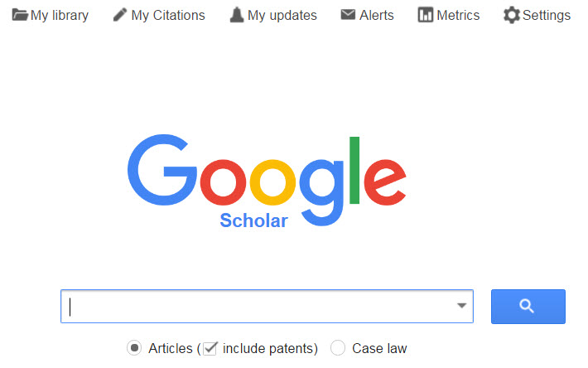
Task: Go to the My updates text link
Action: (x=282, y=16)
